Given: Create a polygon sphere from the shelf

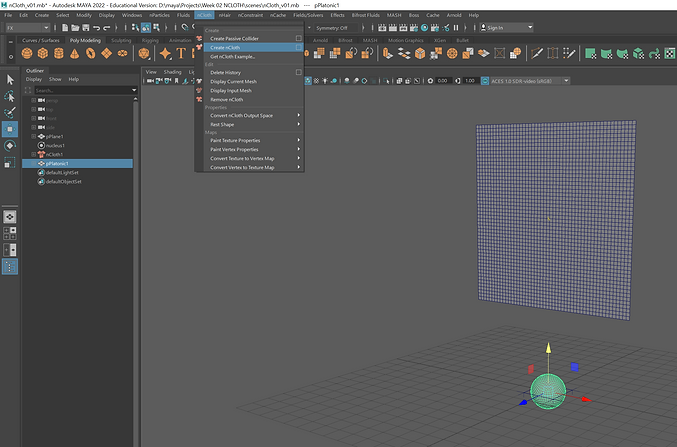Looking at the screenshot, I should click(27, 54).
